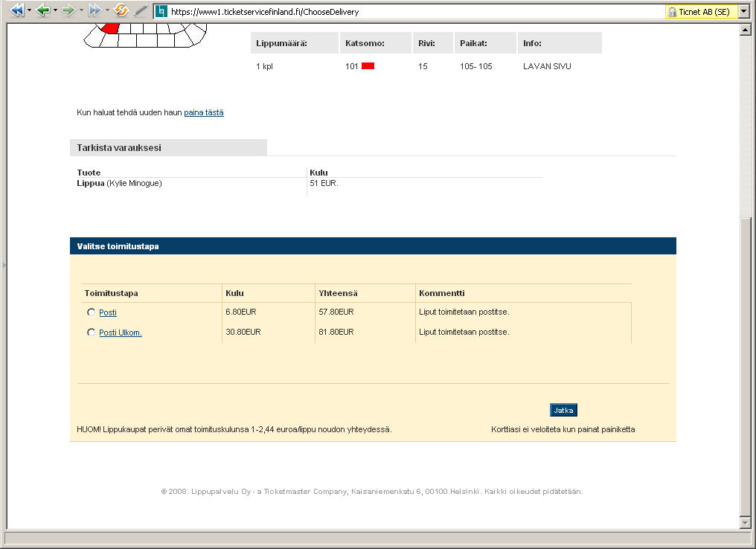
Task: Select the Posti delivery radio button
Action: (x=91, y=312)
